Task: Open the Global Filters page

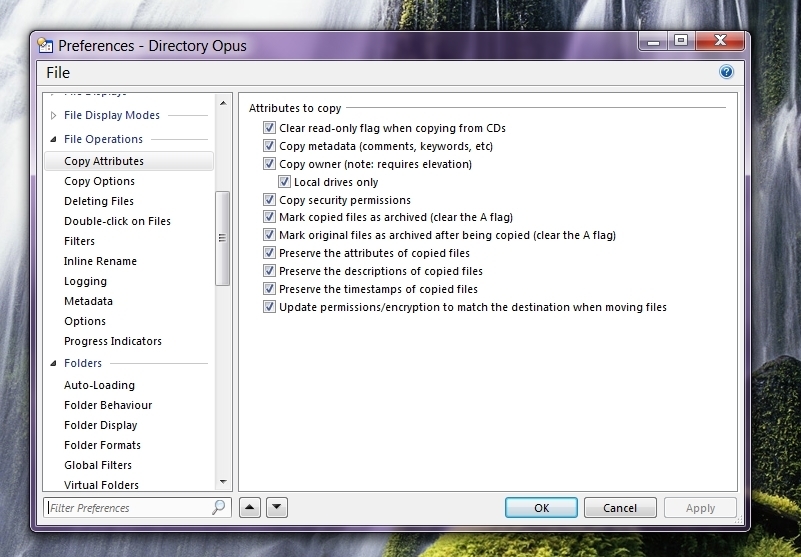Action: point(98,465)
